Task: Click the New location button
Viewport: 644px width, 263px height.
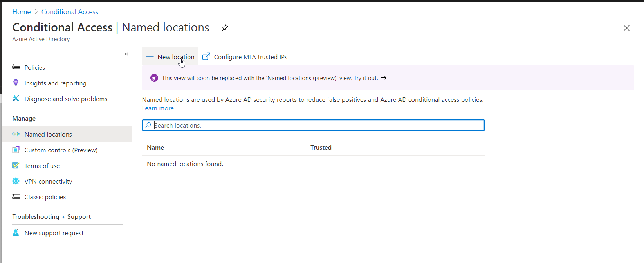Action: tap(170, 57)
